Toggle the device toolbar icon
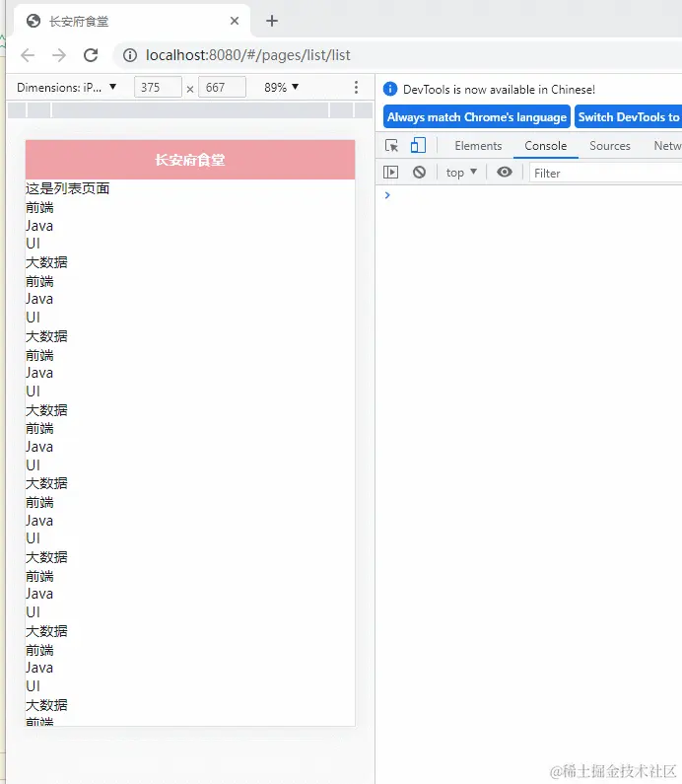 pos(418,146)
